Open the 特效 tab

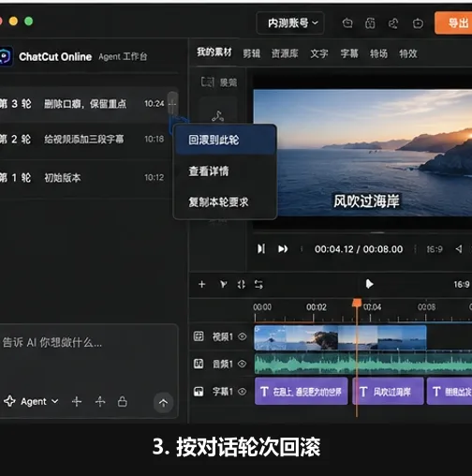click(x=408, y=53)
